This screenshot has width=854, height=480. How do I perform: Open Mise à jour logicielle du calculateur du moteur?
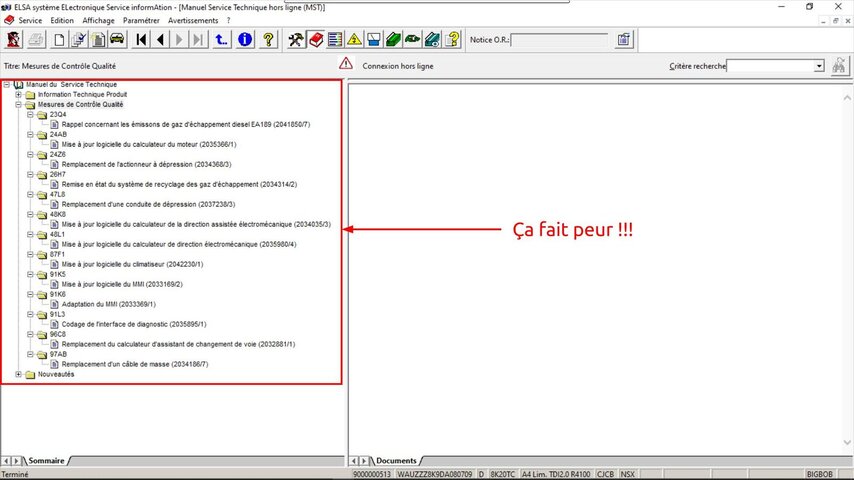coord(149,144)
